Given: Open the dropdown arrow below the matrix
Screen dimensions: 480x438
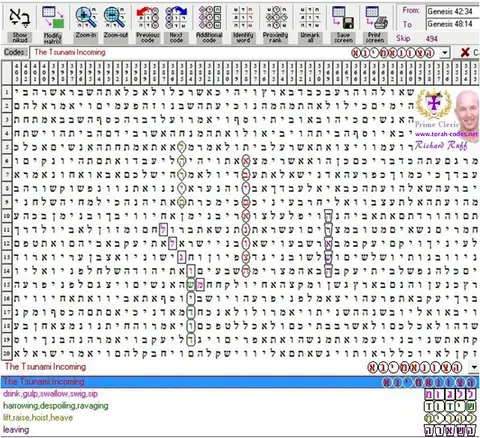Looking at the screenshot, I should point(474,367).
